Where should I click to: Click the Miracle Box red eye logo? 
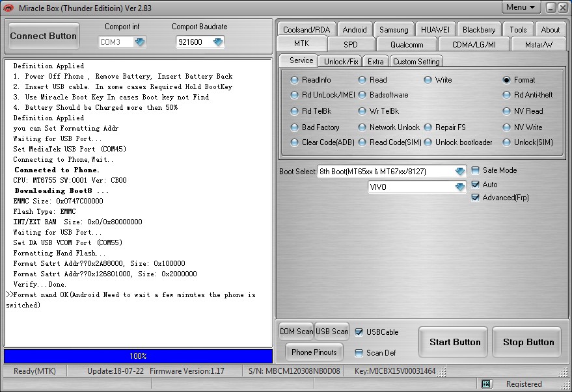point(8,8)
